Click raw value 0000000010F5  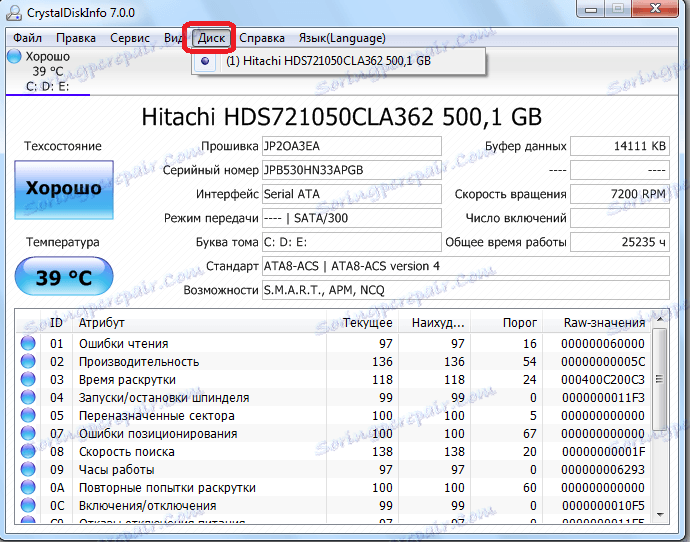click(603, 505)
